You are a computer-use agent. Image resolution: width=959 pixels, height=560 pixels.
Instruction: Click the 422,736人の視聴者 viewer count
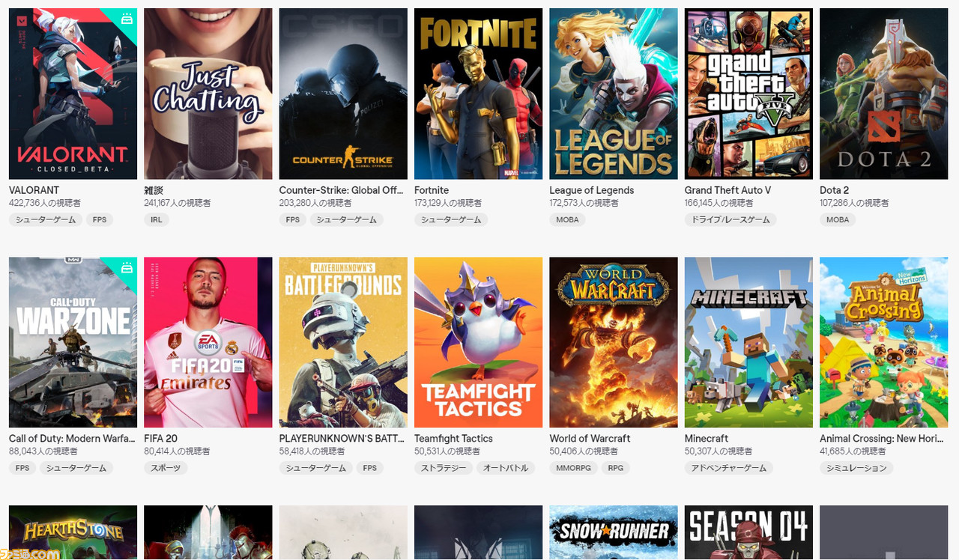[x=45, y=204]
